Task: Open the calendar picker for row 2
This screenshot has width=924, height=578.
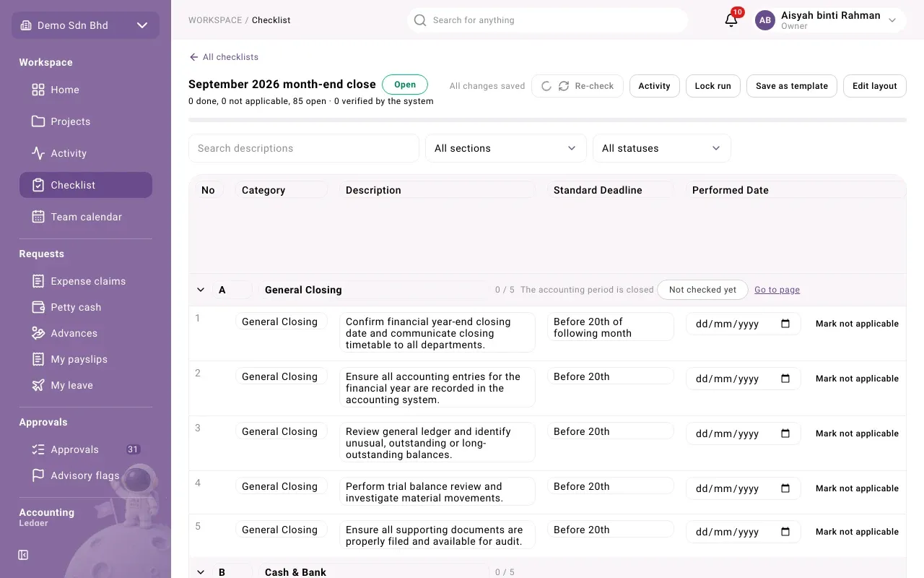Action: click(785, 379)
